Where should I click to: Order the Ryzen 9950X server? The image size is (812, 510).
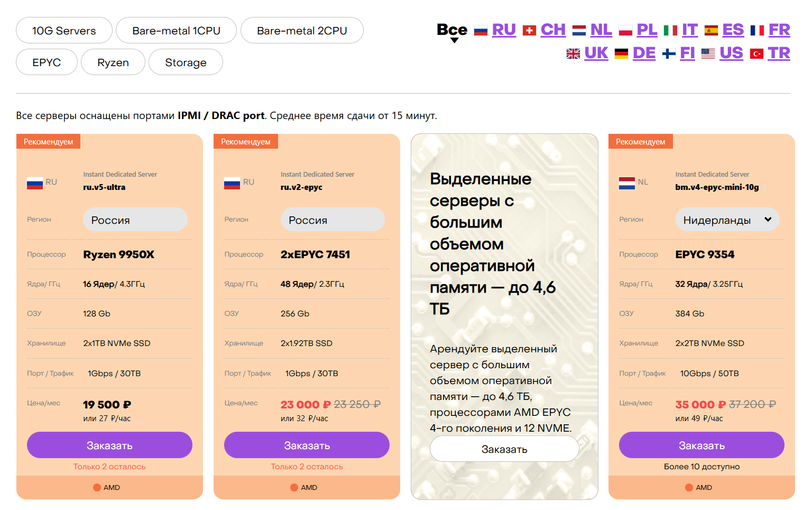tap(109, 445)
